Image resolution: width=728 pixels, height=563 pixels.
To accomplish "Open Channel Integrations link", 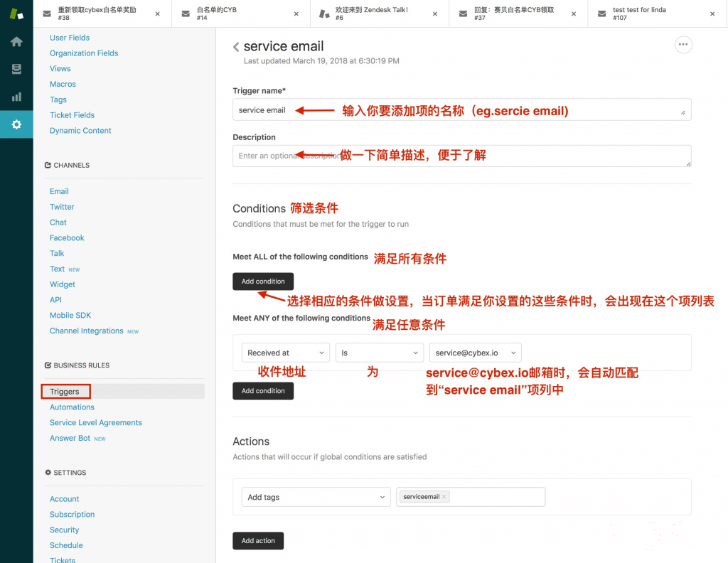I will pyautogui.click(x=86, y=331).
